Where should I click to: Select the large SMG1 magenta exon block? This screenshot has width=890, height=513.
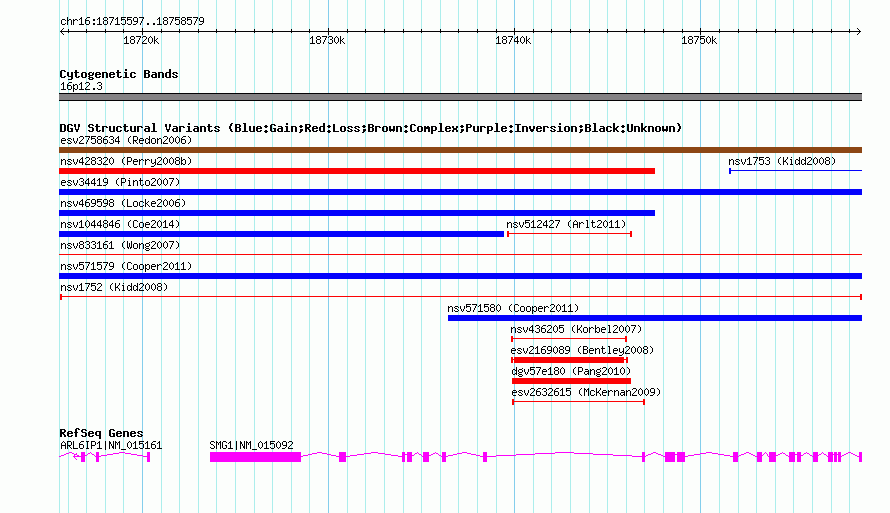(255, 457)
